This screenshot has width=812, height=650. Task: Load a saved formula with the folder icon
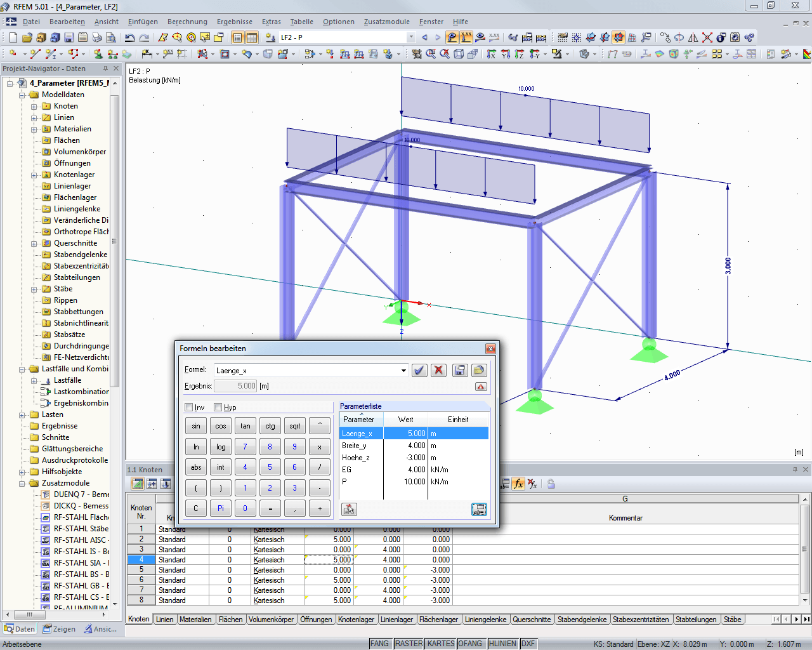tap(480, 370)
